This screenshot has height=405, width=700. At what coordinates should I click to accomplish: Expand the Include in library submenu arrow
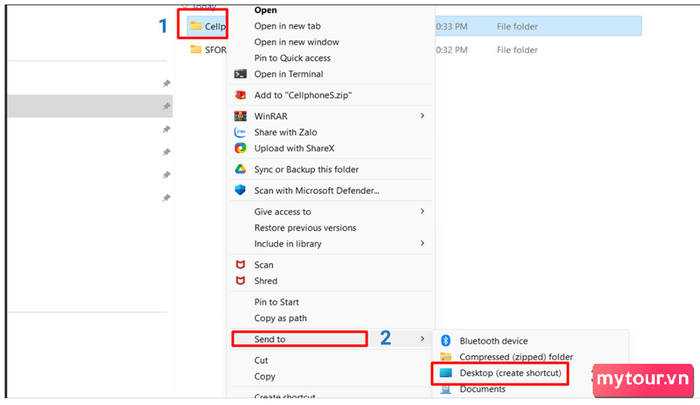point(422,243)
